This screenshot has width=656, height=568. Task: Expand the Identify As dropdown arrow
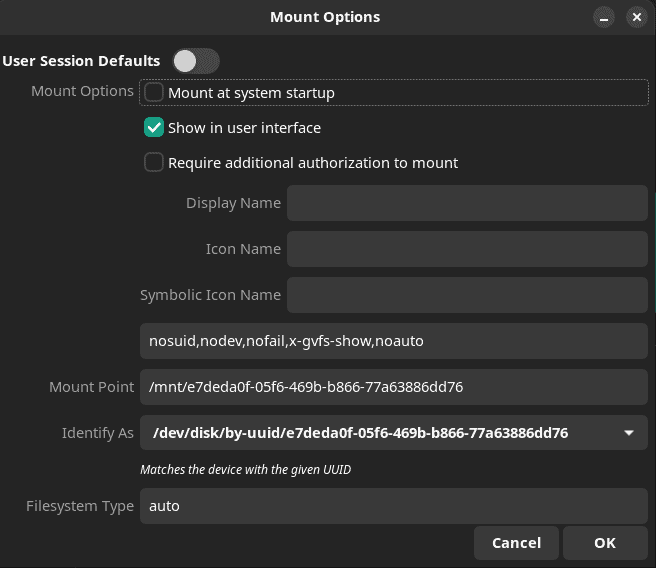coord(628,433)
